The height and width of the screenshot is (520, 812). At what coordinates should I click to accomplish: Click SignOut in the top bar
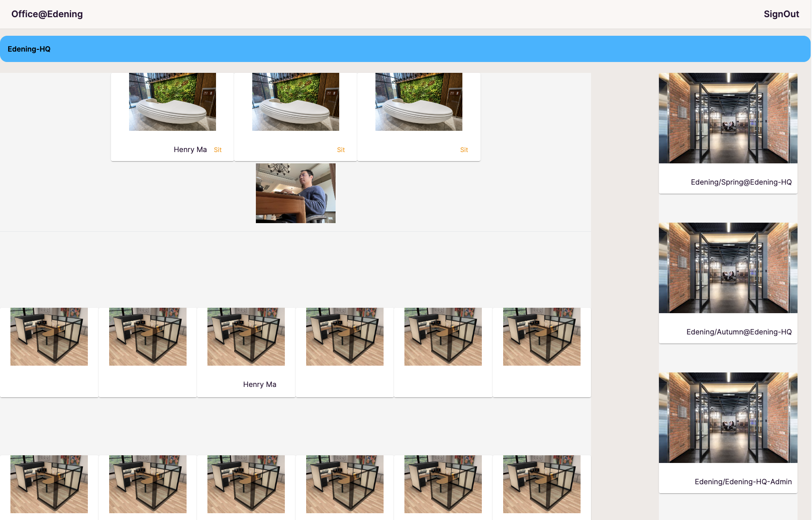[x=781, y=14]
